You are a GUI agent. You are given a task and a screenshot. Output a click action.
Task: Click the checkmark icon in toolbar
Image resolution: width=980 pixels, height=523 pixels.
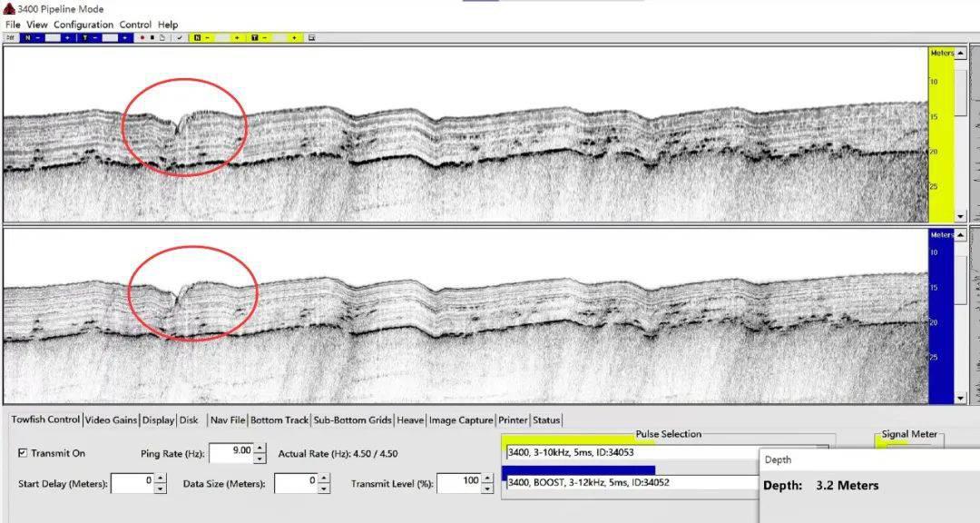(180, 38)
